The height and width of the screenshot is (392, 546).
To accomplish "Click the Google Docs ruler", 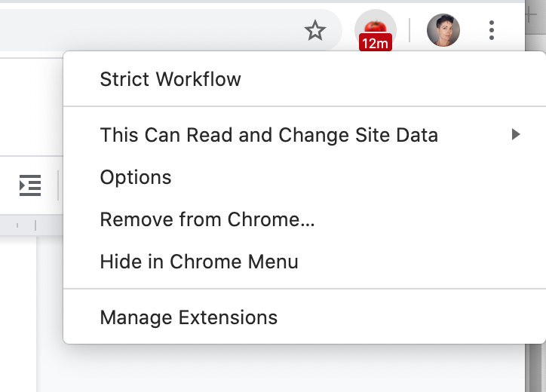I will click(x=32, y=225).
